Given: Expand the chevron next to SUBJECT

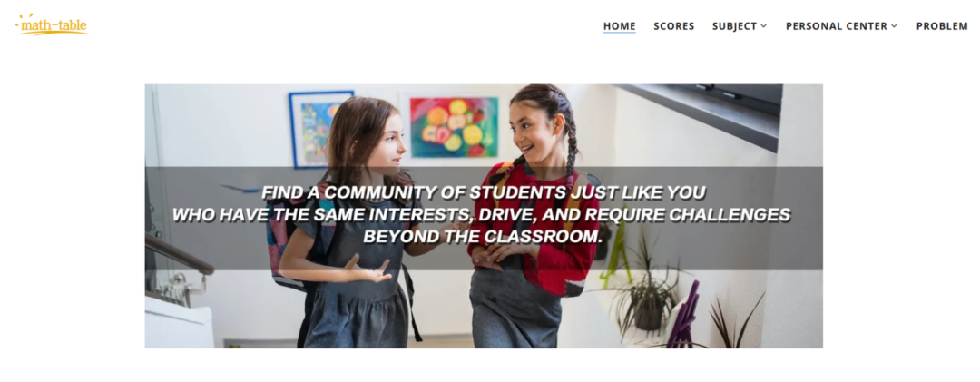Looking at the screenshot, I should tap(764, 26).
